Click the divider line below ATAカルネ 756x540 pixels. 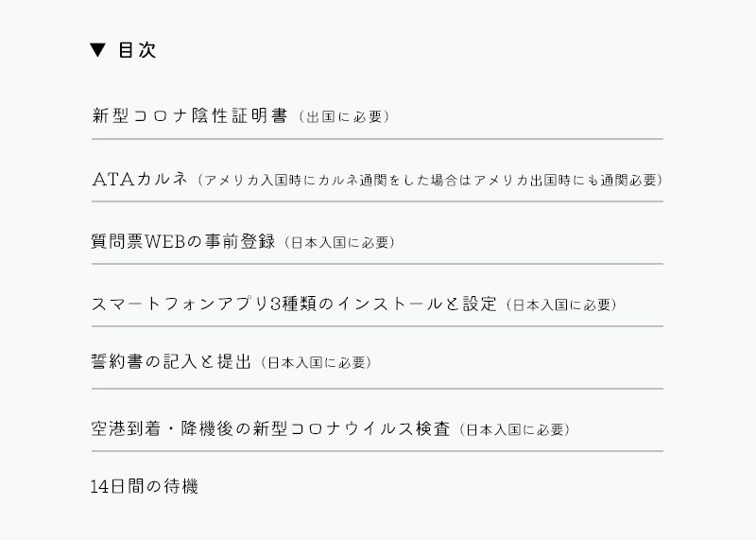click(377, 201)
